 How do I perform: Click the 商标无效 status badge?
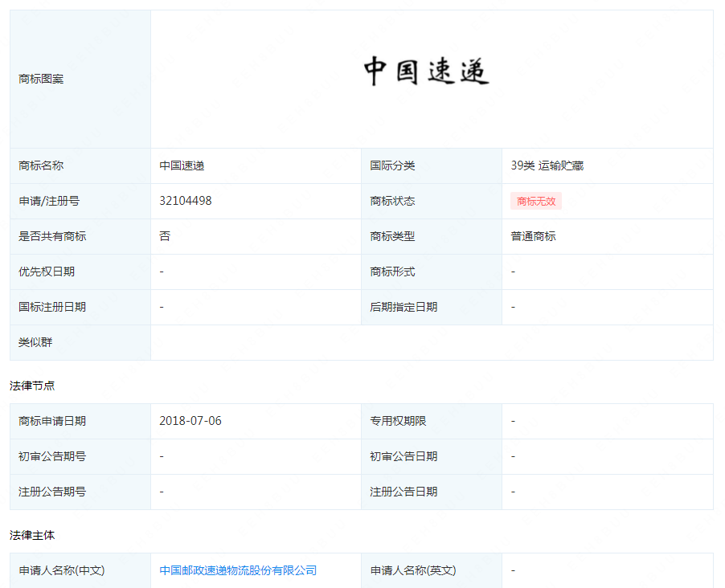(x=536, y=202)
